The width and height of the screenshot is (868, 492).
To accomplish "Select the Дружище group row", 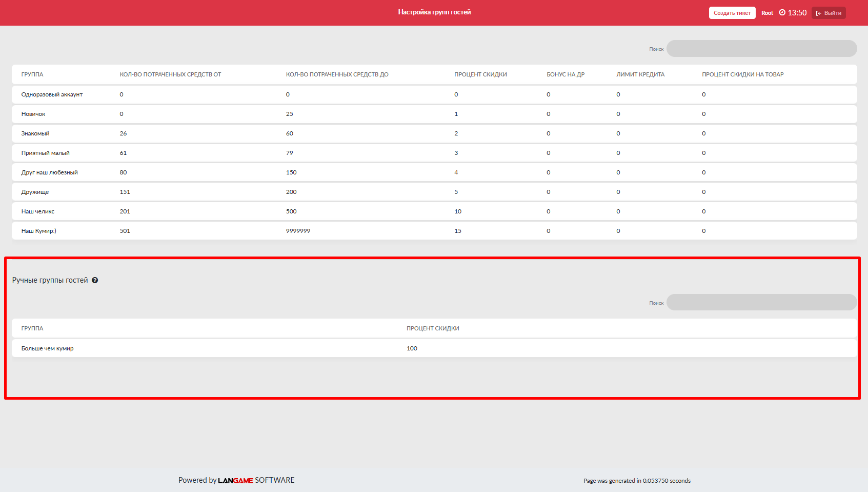I will point(434,192).
